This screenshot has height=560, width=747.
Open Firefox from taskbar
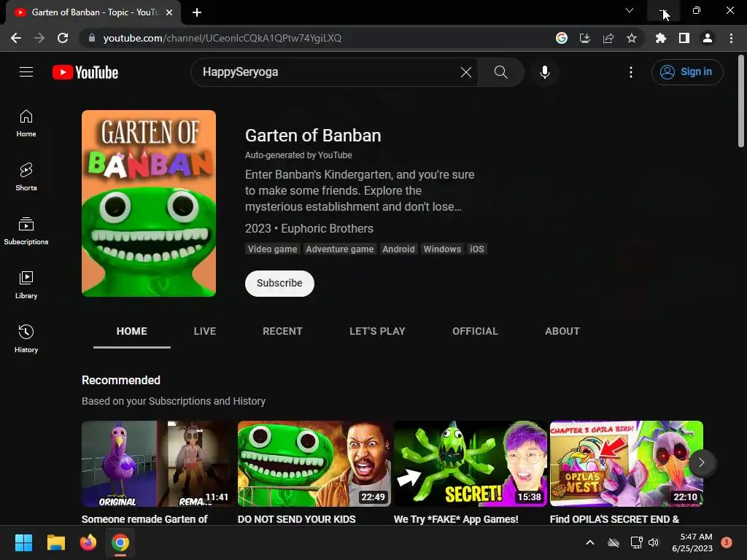(88, 542)
